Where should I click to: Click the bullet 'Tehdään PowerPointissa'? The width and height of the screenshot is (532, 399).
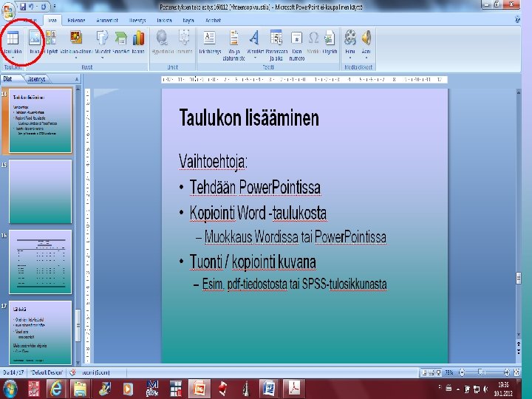click(x=255, y=187)
